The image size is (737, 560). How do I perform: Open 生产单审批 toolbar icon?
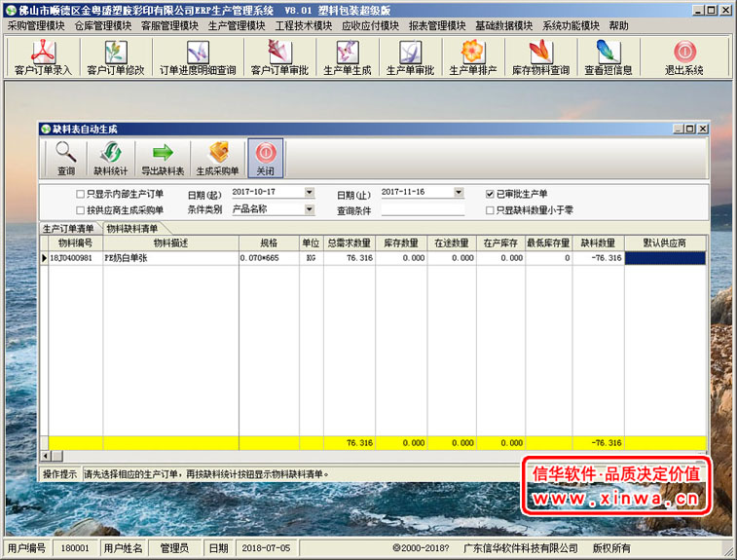[x=410, y=57]
